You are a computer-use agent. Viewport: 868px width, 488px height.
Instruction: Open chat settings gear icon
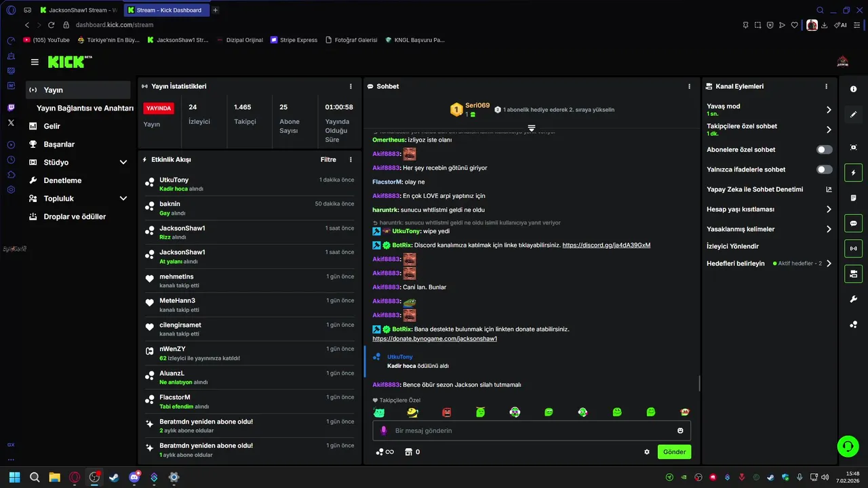click(x=647, y=452)
